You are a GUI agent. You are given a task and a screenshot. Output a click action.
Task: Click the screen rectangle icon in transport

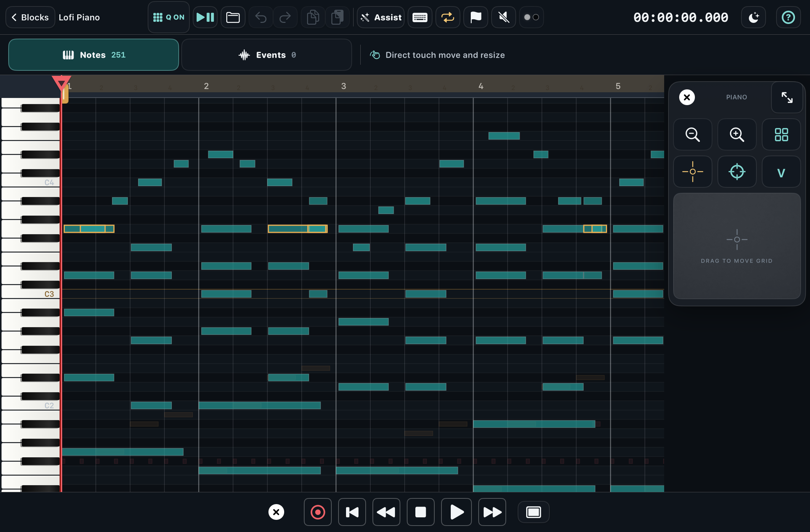tap(533, 512)
